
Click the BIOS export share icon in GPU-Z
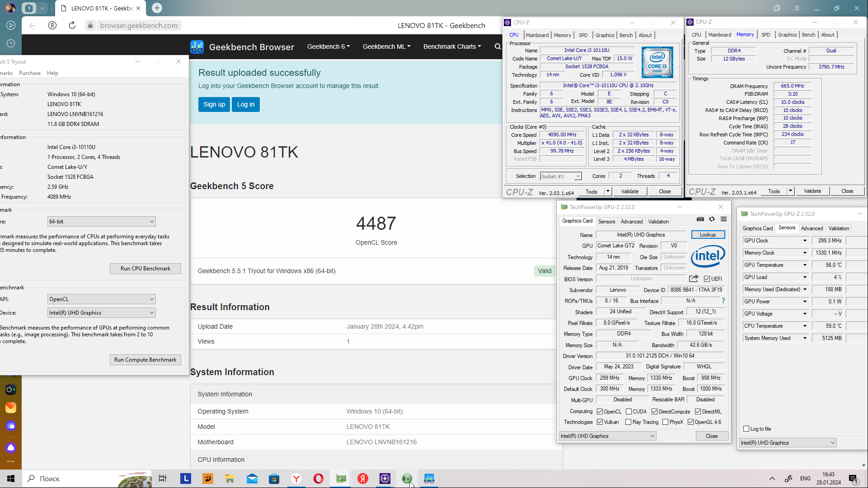pos(694,279)
